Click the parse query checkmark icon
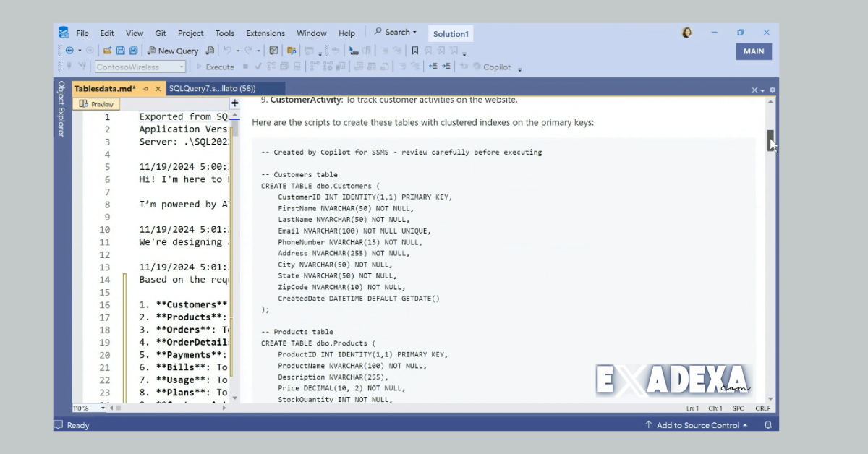The image size is (868, 454). click(258, 67)
